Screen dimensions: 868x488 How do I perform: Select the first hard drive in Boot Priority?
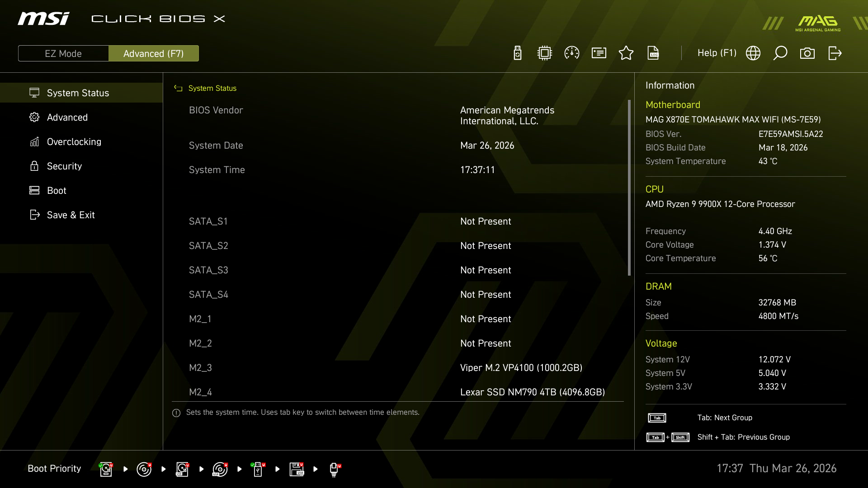106,470
